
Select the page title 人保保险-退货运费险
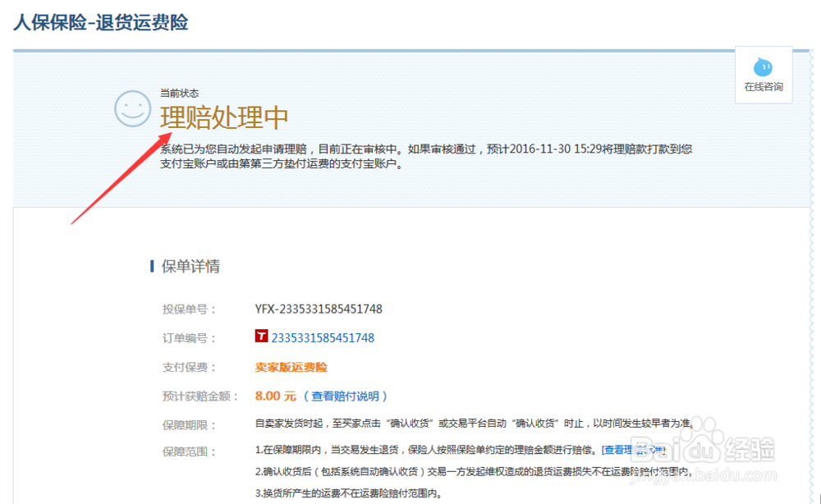pos(100,24)
